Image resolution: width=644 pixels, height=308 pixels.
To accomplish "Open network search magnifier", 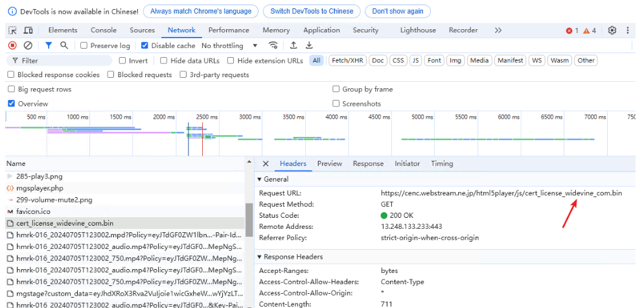I will (x=64, y=45).
